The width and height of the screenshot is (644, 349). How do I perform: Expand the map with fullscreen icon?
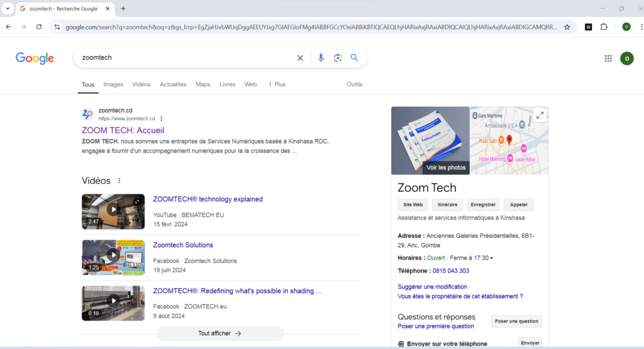[540, 115]
